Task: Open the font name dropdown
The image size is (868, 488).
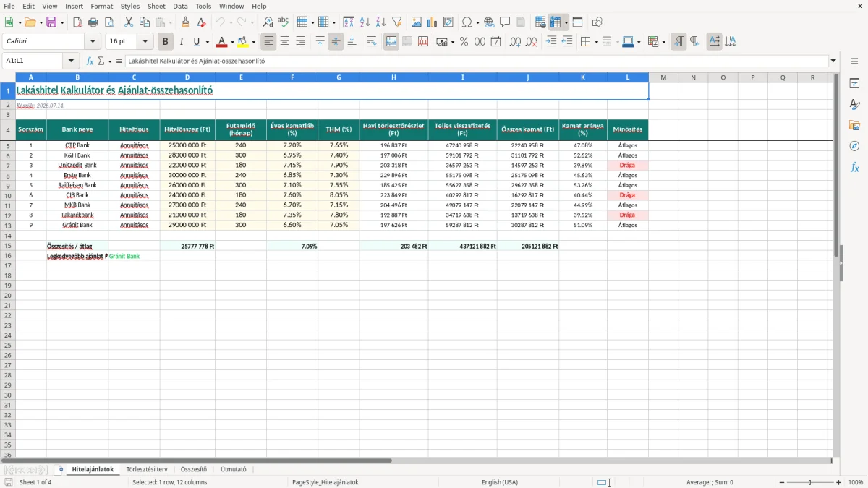Action: point(93,42)
